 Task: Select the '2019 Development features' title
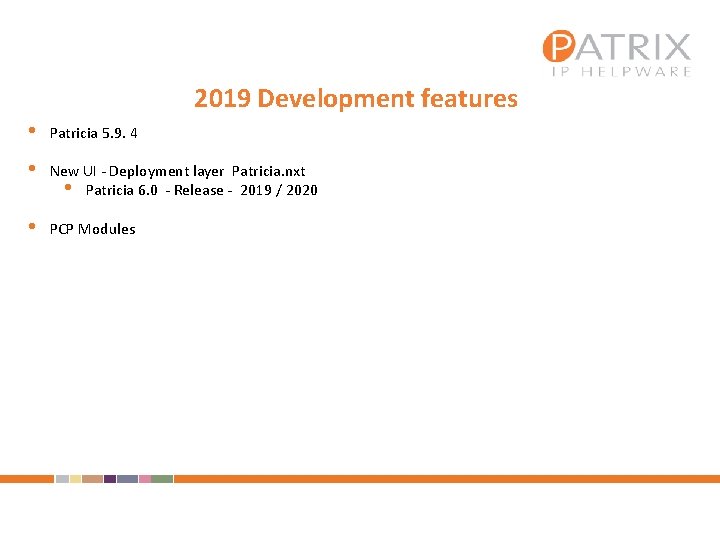[x=356, y=98]
